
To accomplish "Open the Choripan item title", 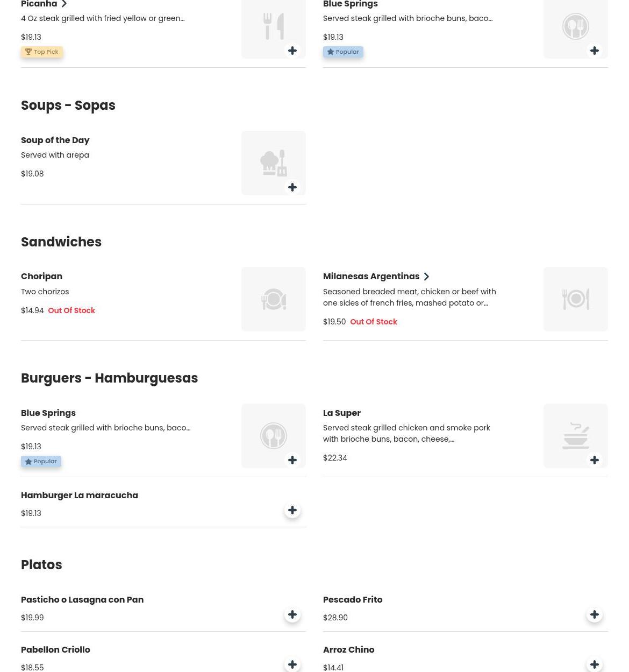I will (x=41, y=277).
